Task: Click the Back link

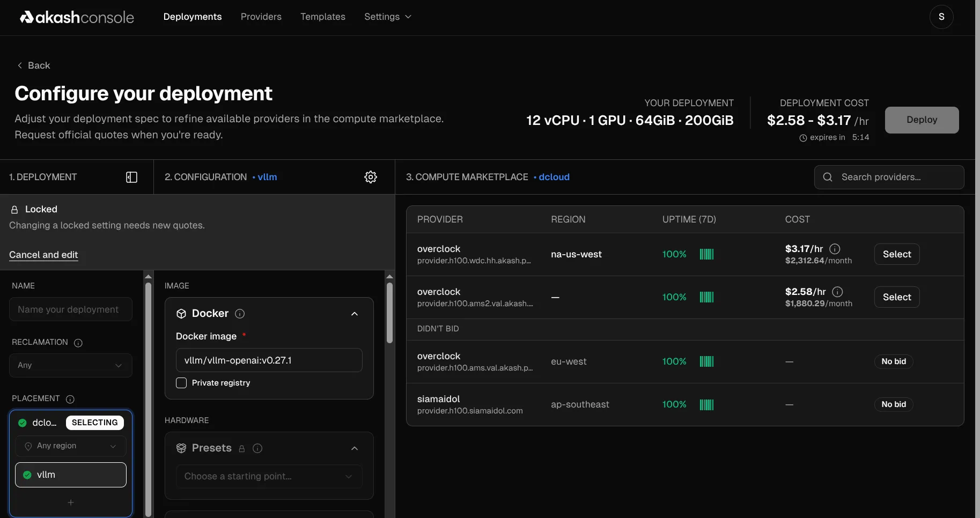Action: (33, 65)
